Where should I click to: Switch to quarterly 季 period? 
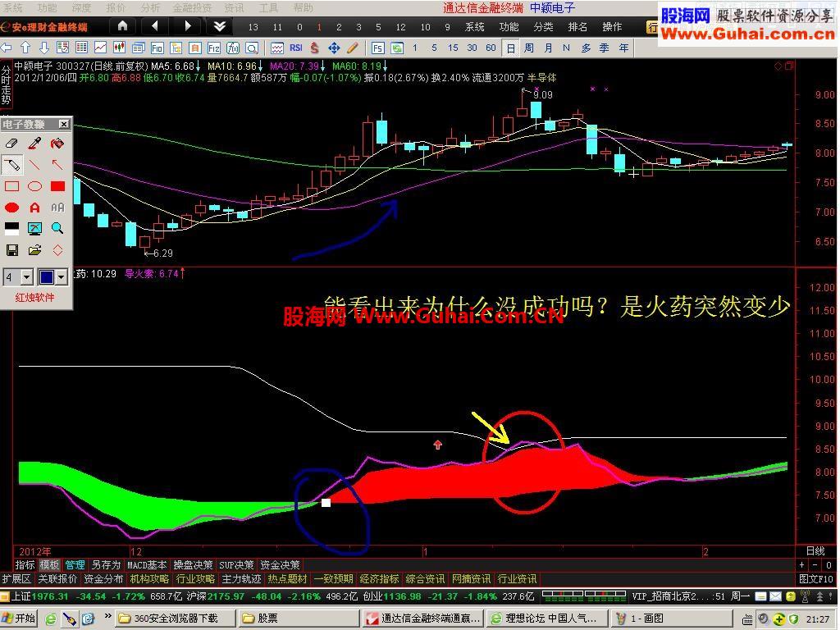click(x=605, y=48)
